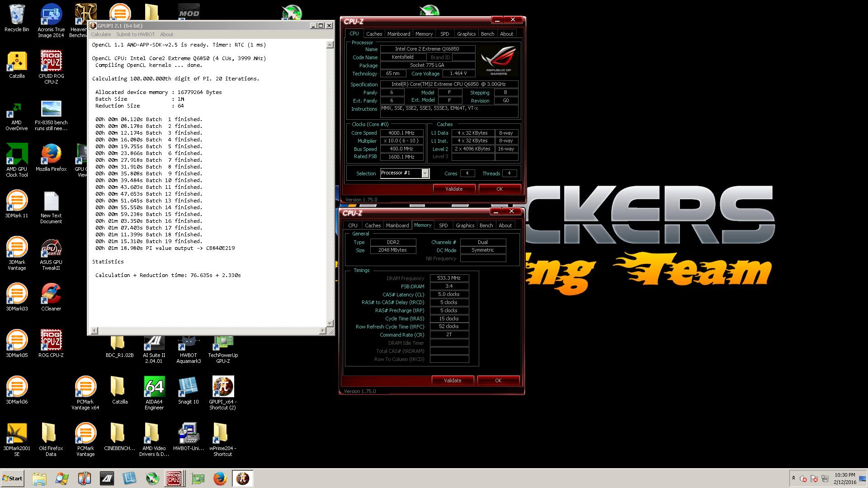Click GPUPI horizontal scrollbar right arrow
Screen dimensions: 868x488
pyautogui.click(x=322, y=331)
